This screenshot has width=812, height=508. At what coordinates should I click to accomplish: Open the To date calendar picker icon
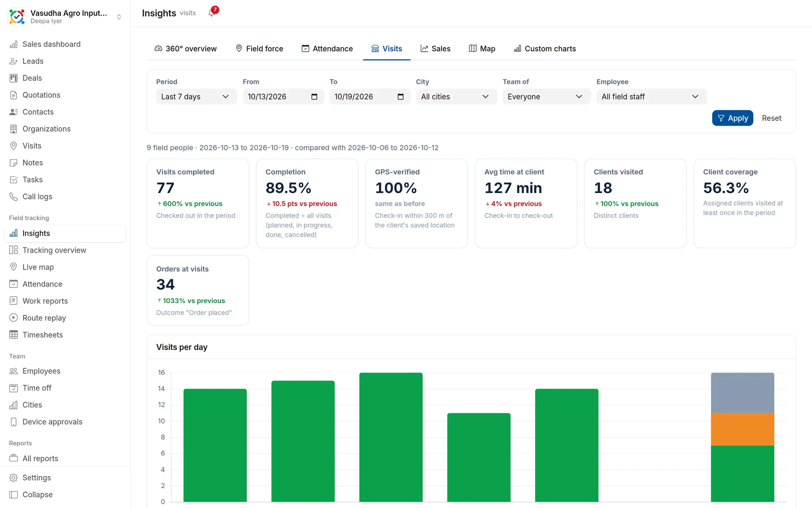[401, 97]
